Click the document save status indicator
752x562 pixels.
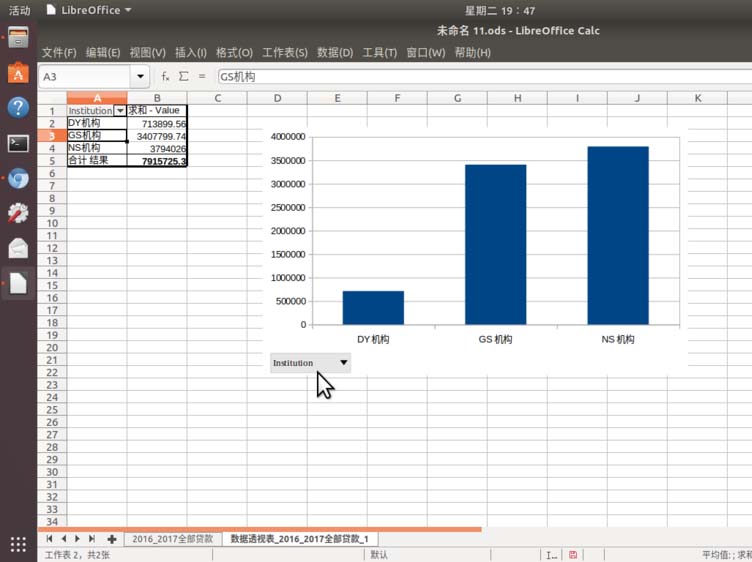click(x=573, y=554)
